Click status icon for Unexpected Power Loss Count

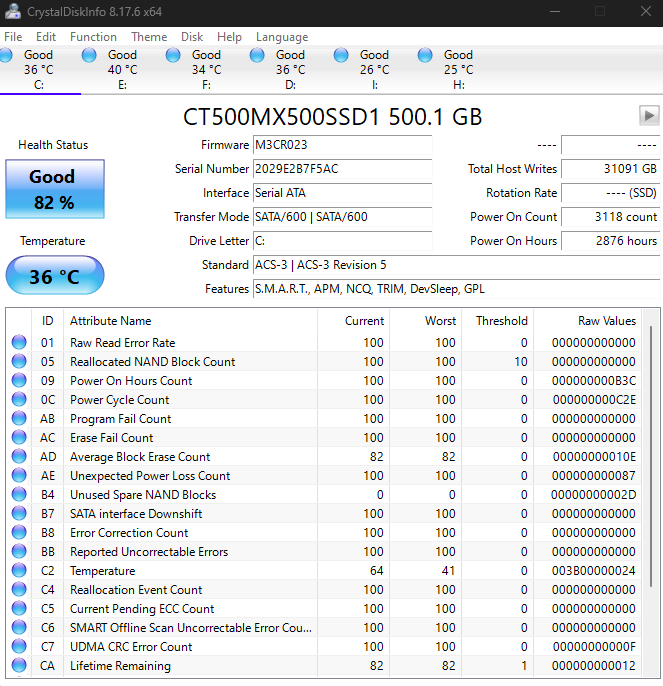(19, 475)
